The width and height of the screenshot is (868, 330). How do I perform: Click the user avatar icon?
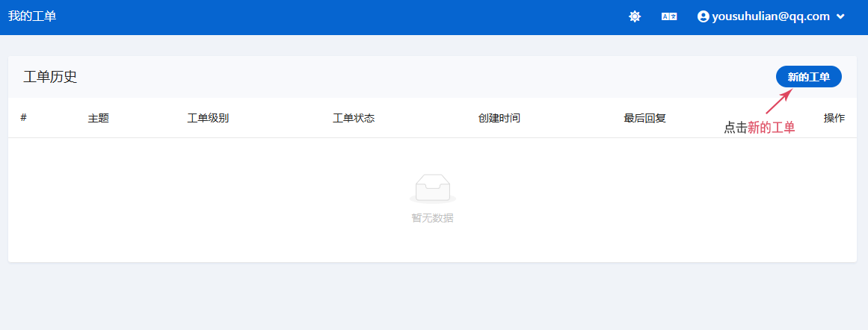pos(703,16)
